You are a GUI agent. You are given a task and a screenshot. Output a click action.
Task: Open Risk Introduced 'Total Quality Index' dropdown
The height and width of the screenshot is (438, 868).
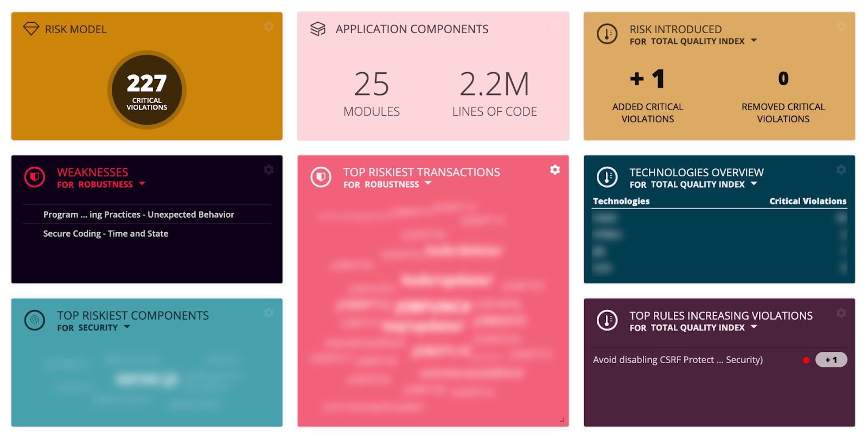[754, 41]
